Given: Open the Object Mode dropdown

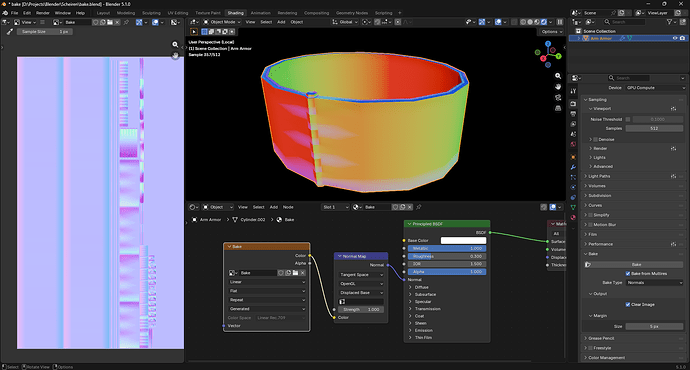Looking at the screenshot, I should [x=221, y=22].
